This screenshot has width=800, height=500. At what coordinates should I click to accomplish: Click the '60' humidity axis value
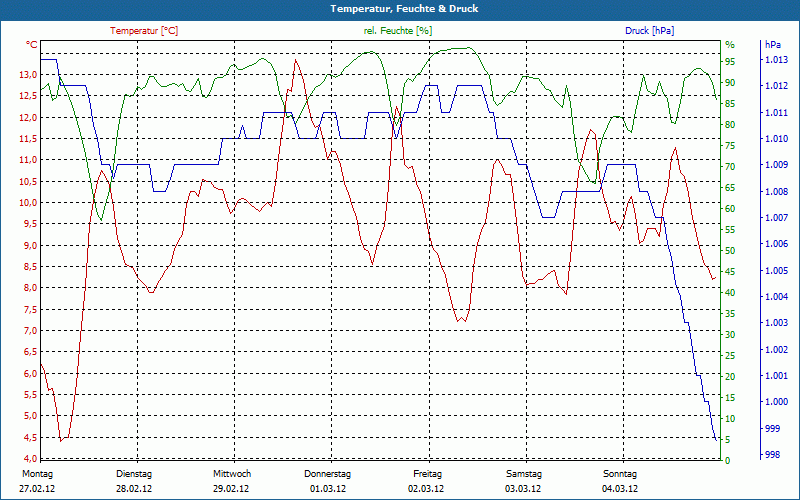pos(730,209)
